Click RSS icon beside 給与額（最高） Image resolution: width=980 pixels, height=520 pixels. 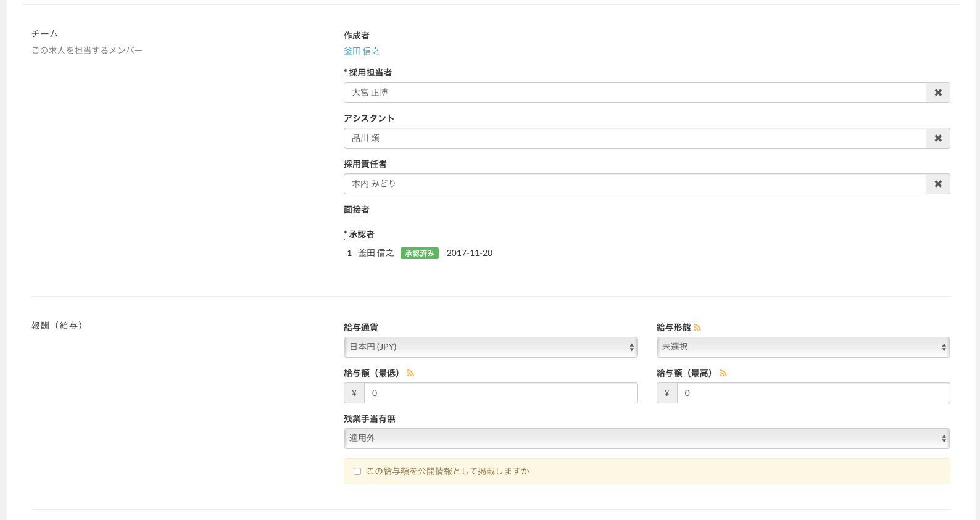(x=723, y=373)
